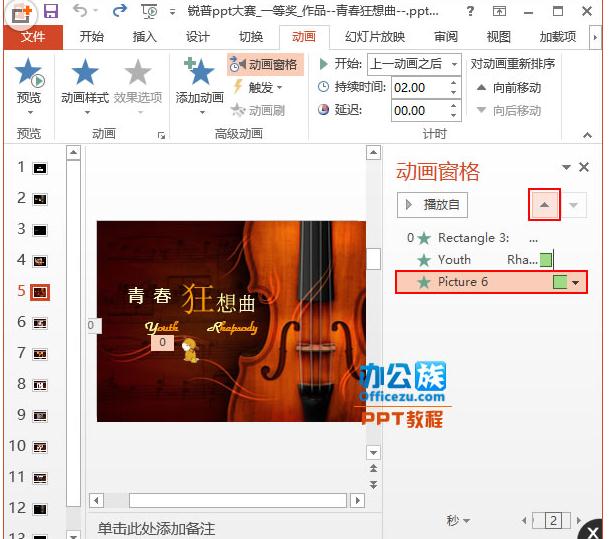Select the Youth Rha... animation entry
The height and width of the screenshot is (539, 616).
click(x=491, y=260)
